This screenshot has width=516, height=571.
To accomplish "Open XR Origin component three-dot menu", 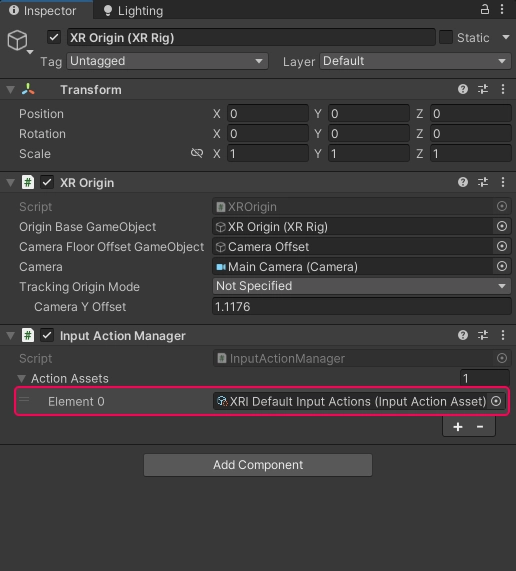I will tap(503, 182).
